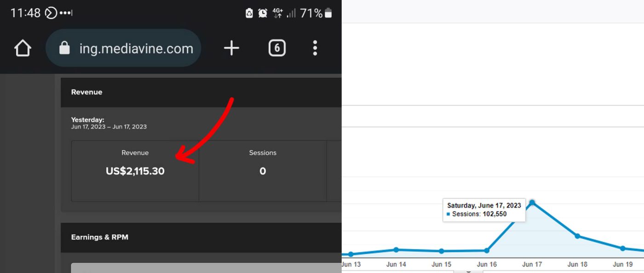Tap the 4G+ network indicator icon
The width and height of the screenshot is (644, 273).
click(x=277, y=13)
